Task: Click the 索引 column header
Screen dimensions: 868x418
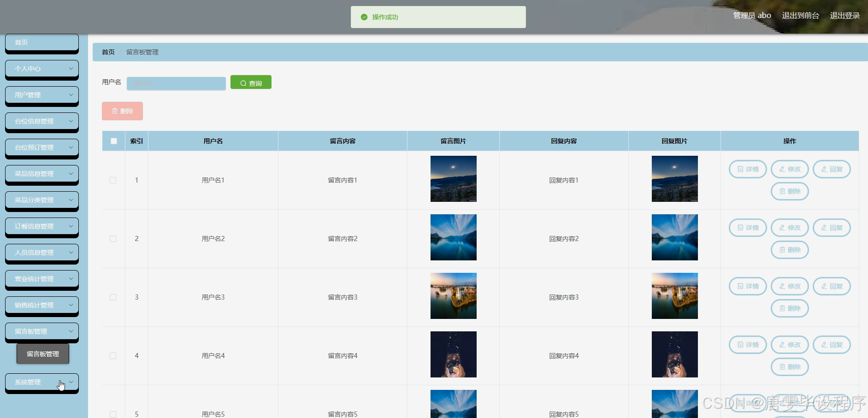Action: coord(136,141)
